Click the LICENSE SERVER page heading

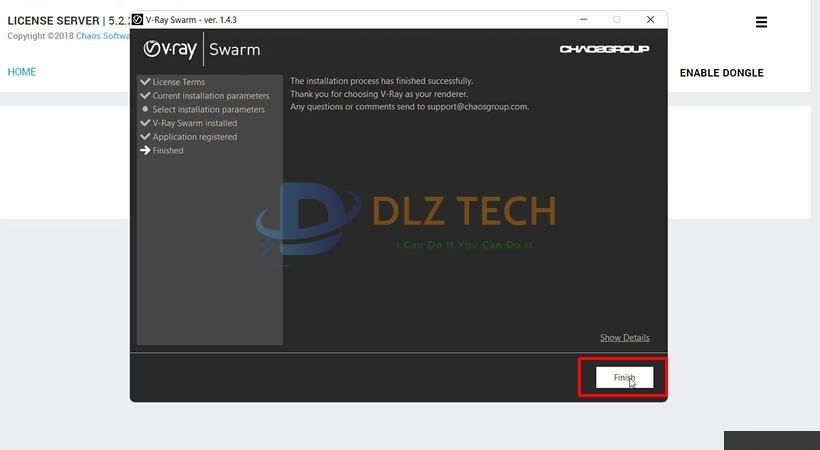coord(53,21)
